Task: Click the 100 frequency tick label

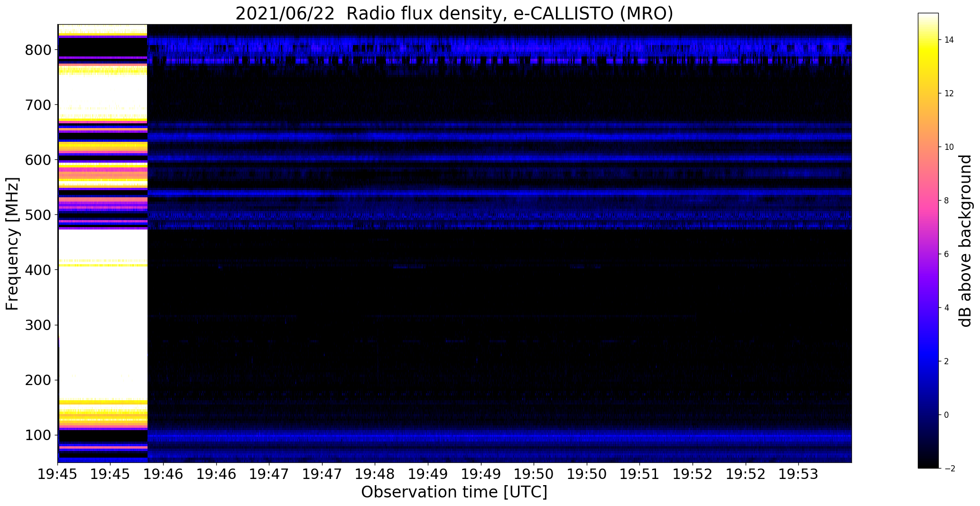Action: pyautogui.click(x=38, y=435)
